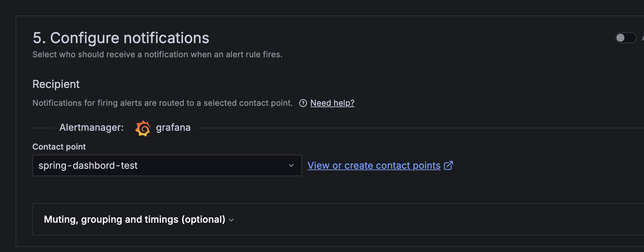Viewport: 644px width, 252px height.
Task: Click the '5. Configure notifications' heading
Action: (x=121, y=38)
